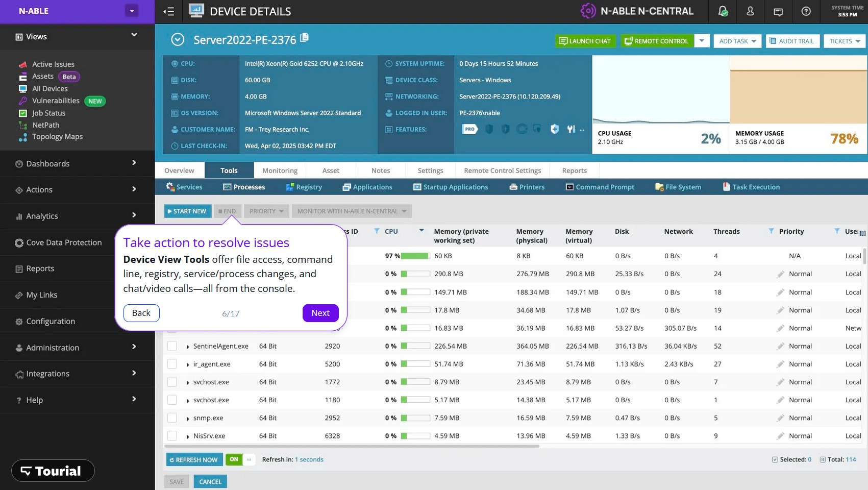Open the user account icon
Viewport: 868px width, 490px height.
pos(750,11)
